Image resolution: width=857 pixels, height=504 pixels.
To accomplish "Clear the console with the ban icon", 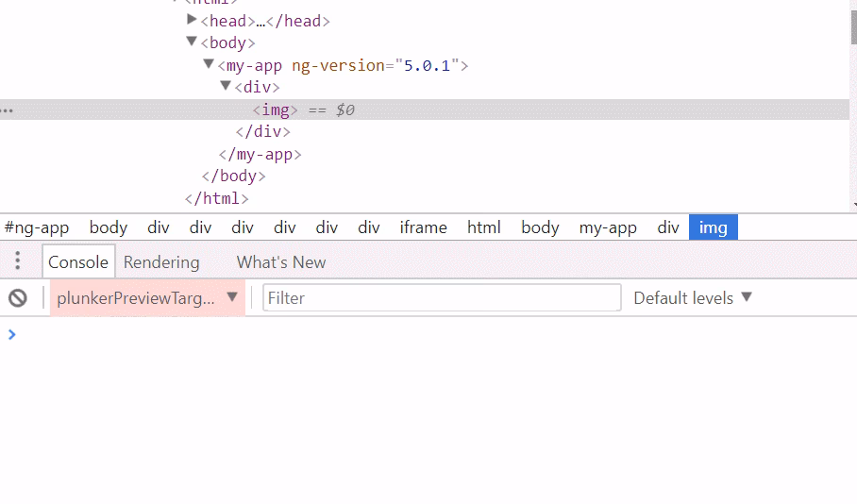I will coord(18,298).
